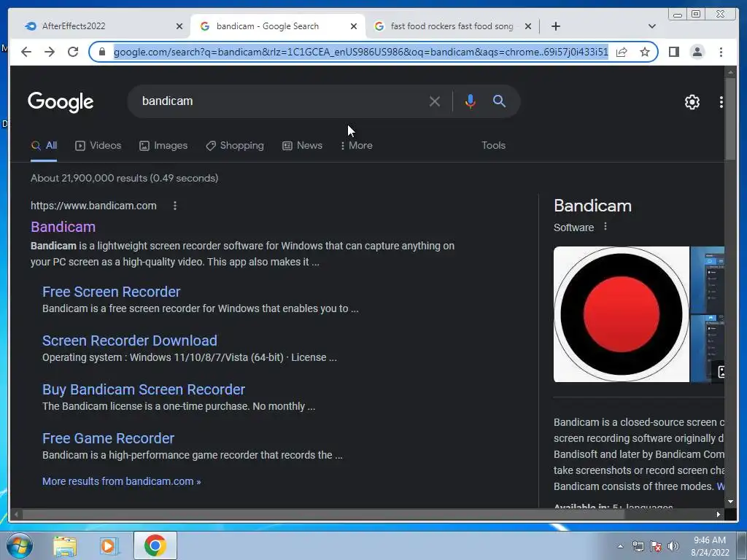Open a new tab with the plus button
Image resolution: width=747 pixels, height=560 pixels.
coord(555,26)
